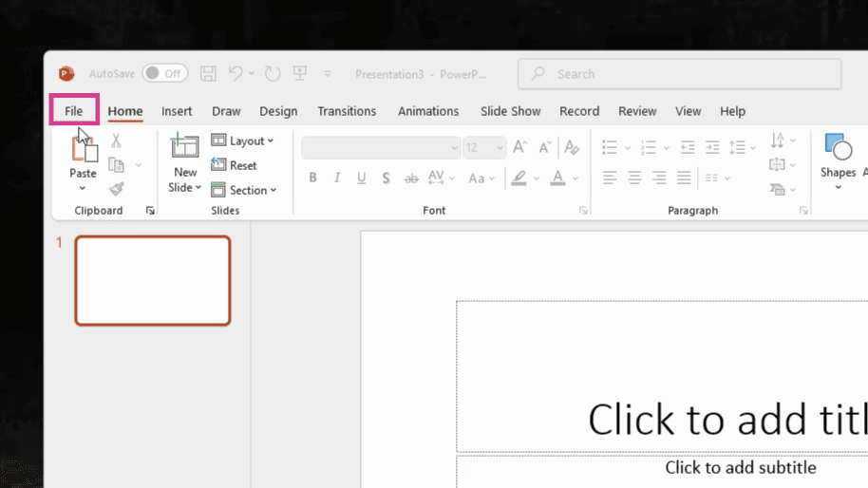
Task: Apply font color A button
Action: pyautogui.click(x=557, y=178)
